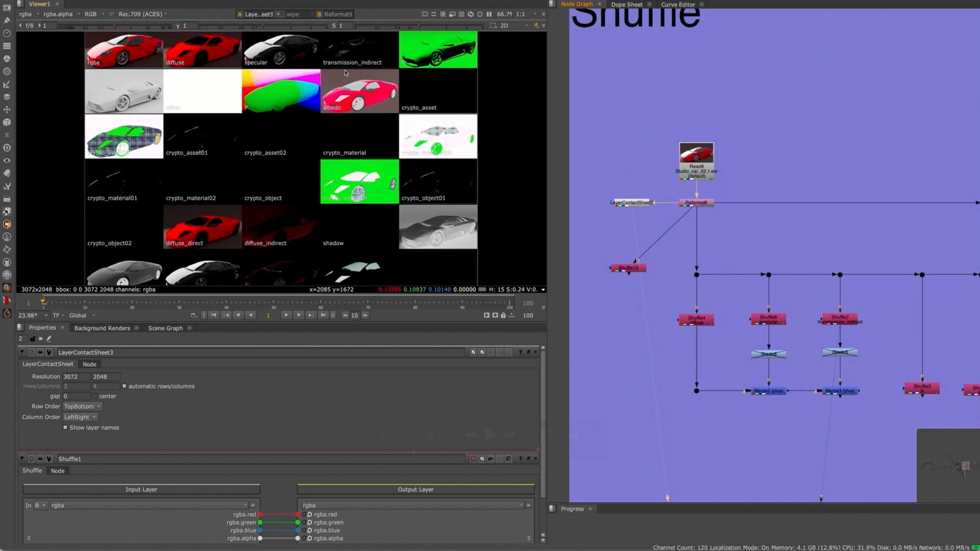Switch to the Dope Sheet tab
The width and height of the screenshot is (980, 551).
(x=627, y=4)
